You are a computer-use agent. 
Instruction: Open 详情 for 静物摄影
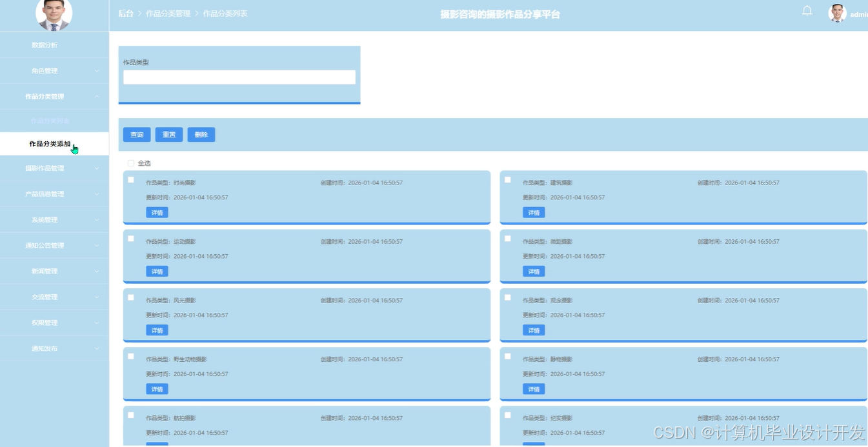[534, 388]
